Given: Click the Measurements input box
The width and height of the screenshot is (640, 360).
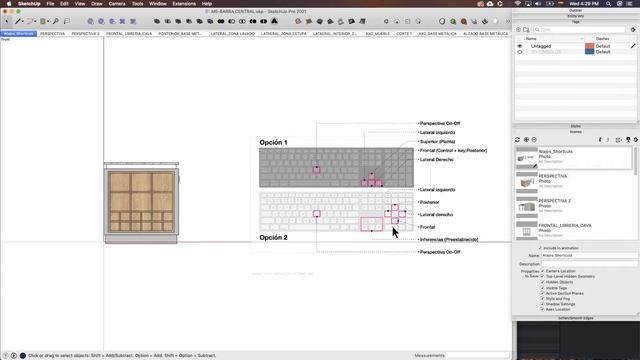Looking at the screenshot, I should pyautogui.click(x=478, y=356).
